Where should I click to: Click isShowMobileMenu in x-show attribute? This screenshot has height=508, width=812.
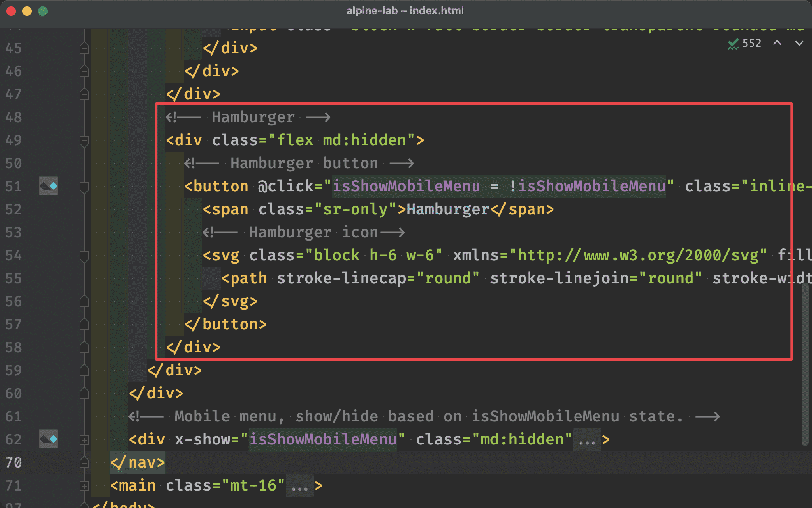(x=323, y=440)
